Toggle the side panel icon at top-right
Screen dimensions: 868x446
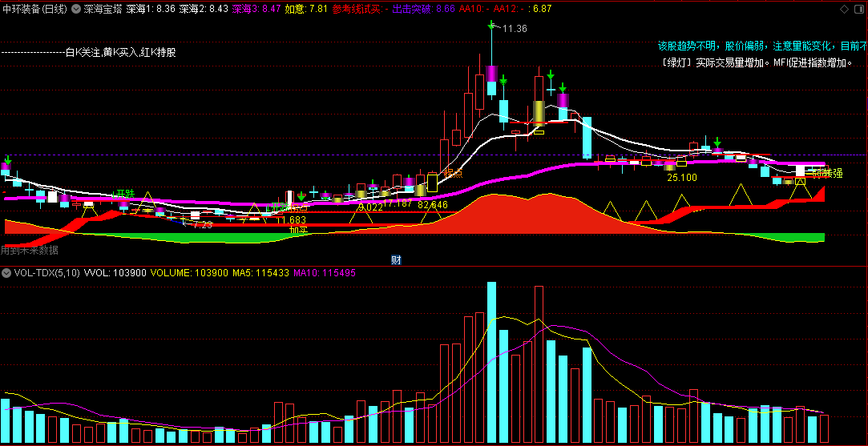pyautogui.click(x=860, y=9)
